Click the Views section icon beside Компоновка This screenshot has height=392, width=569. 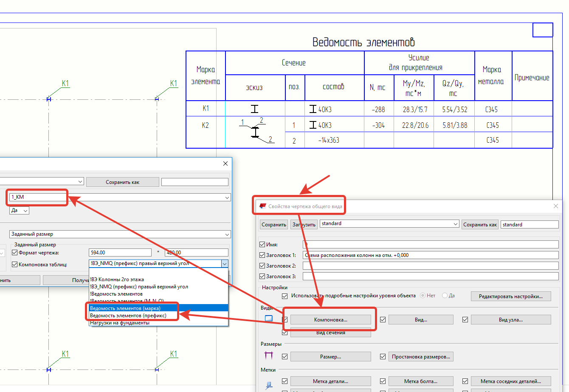click(268, 318)
